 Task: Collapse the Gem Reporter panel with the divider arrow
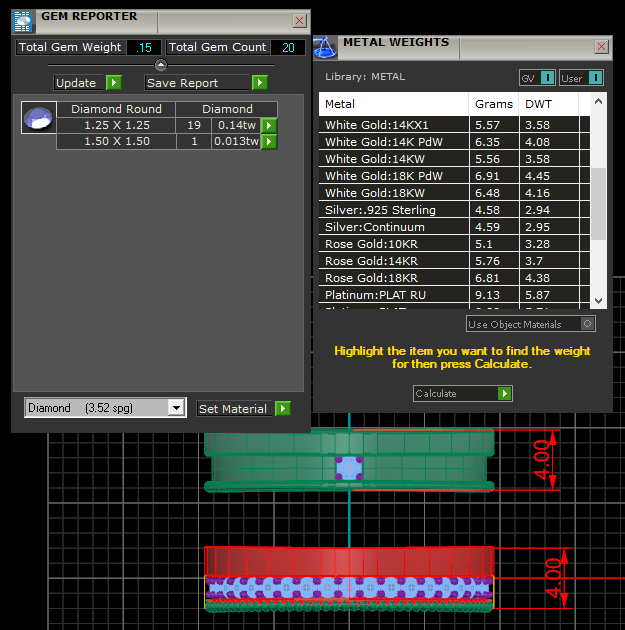tap(161, 65)
